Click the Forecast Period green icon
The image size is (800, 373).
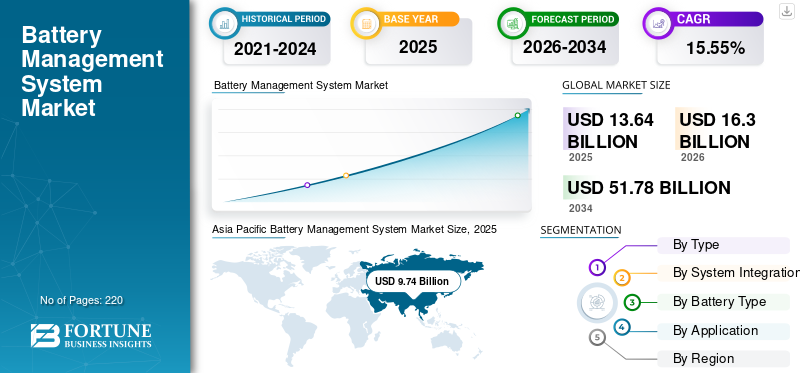pos(513,22)
